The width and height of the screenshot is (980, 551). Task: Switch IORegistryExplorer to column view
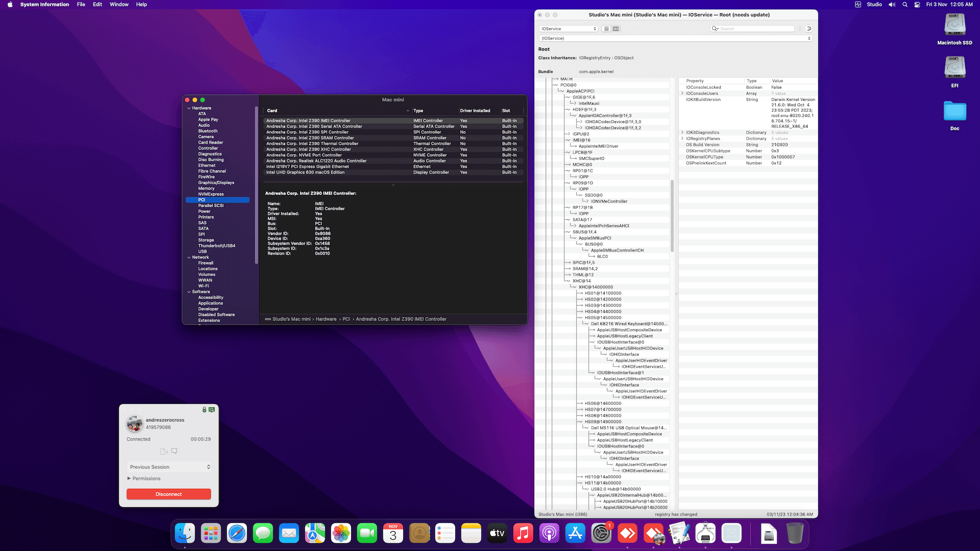click(616, 29)
